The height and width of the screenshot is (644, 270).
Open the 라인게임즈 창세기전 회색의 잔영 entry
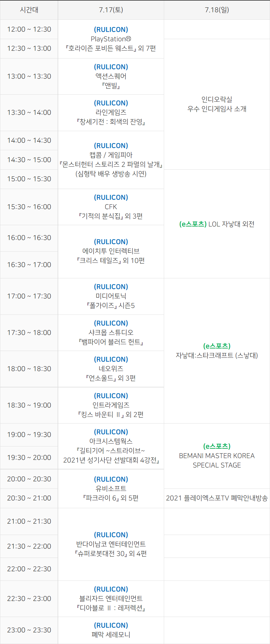(111, 113)
